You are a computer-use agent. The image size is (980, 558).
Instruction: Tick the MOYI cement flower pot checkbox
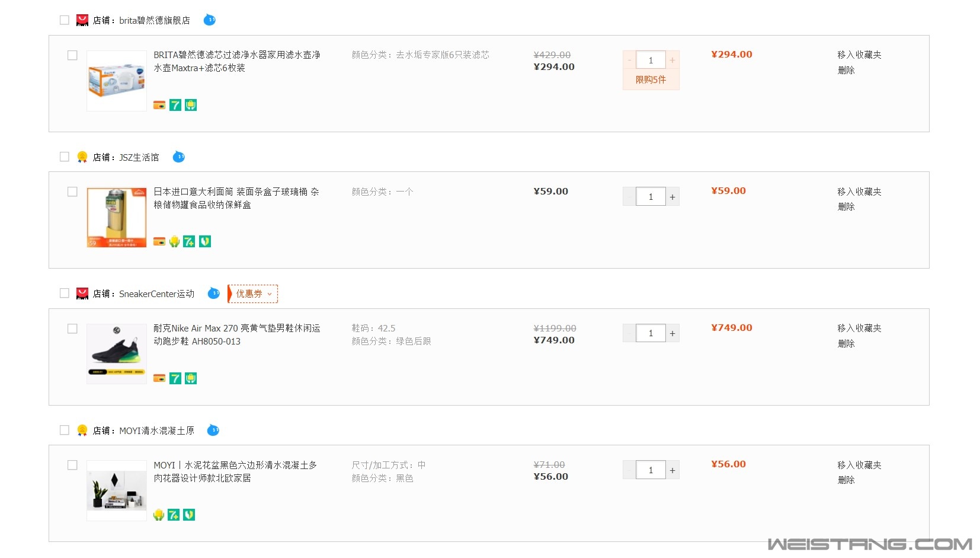72,465
